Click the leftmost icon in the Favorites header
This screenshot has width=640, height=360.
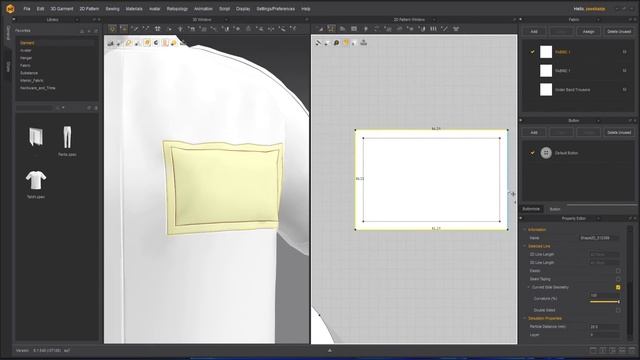(x=82, y=31)
